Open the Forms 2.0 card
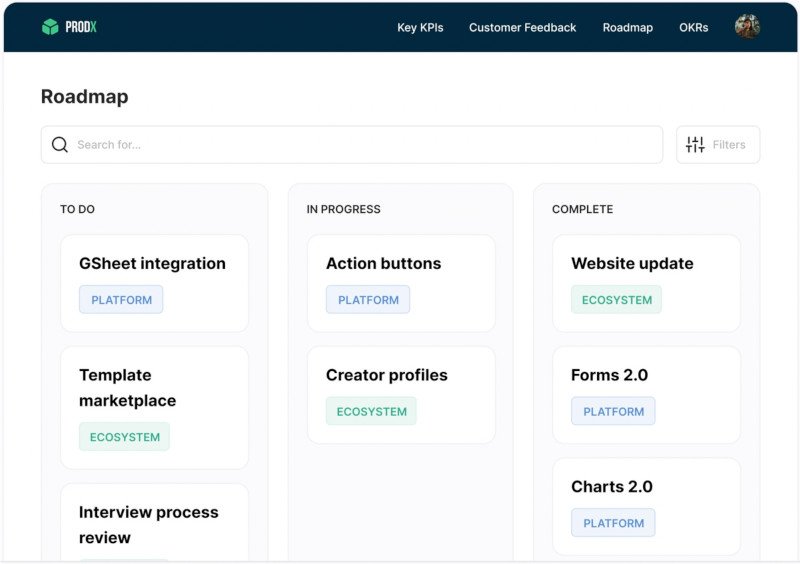The height and width of the screenshot is (564, 800). coord(646,395)
